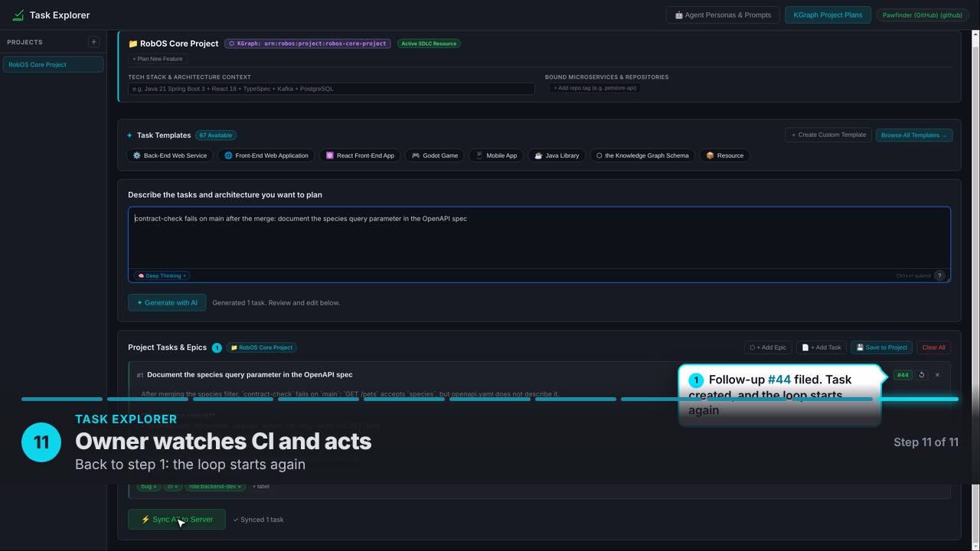Open Agent Personas & Prompts

[723, 15]
